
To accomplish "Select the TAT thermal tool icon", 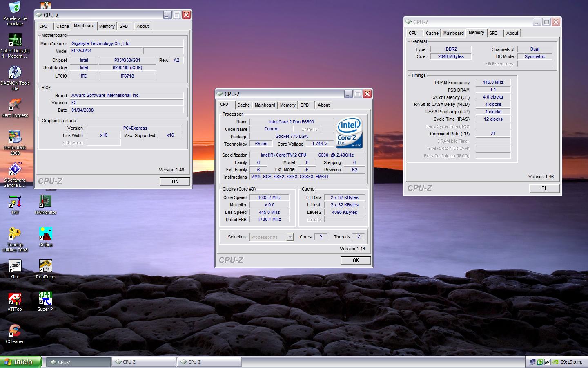I will click(x=15, y=205).
